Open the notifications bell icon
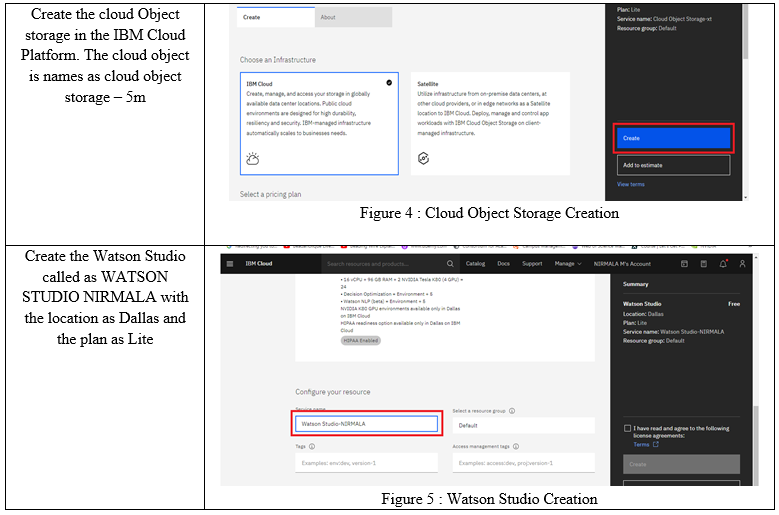Screen dimensions: 779x515 tap(723, 264)
